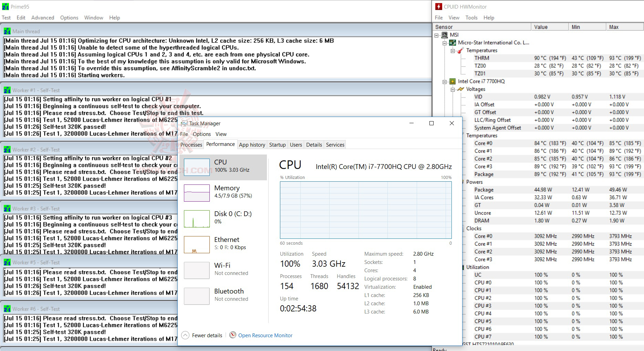The image size is (644, 351).
Task: Click the CPU utilization graph in Task Manager
Action: [366, 210]
